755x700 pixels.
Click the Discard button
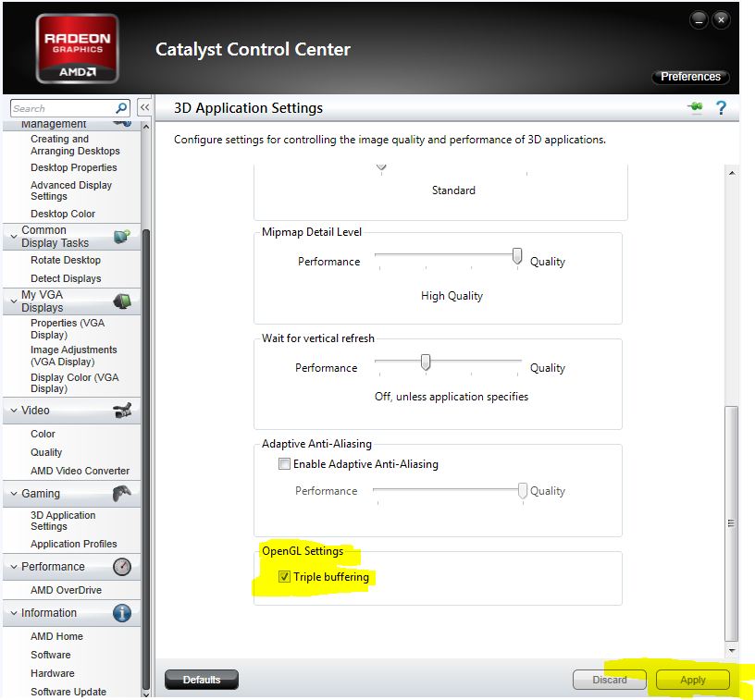click(x=609, y=680)
